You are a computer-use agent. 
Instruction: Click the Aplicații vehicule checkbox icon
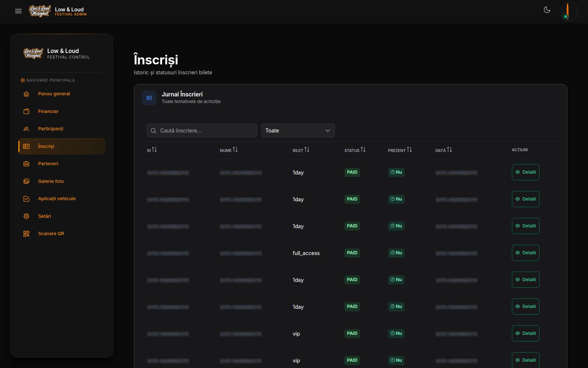(x=26, y=199)
